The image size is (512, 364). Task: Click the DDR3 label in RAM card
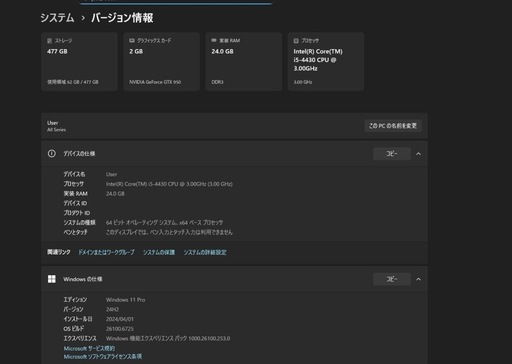(x=217, y=82)
